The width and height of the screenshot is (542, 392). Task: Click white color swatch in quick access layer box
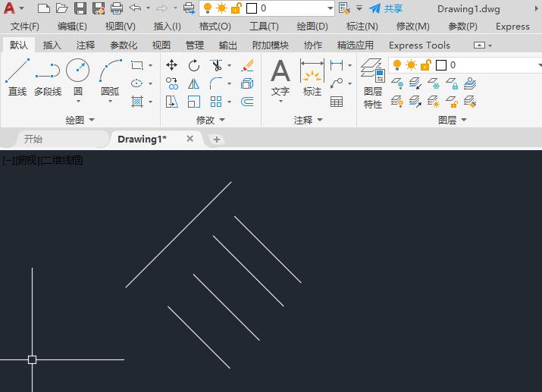[252, 8]
